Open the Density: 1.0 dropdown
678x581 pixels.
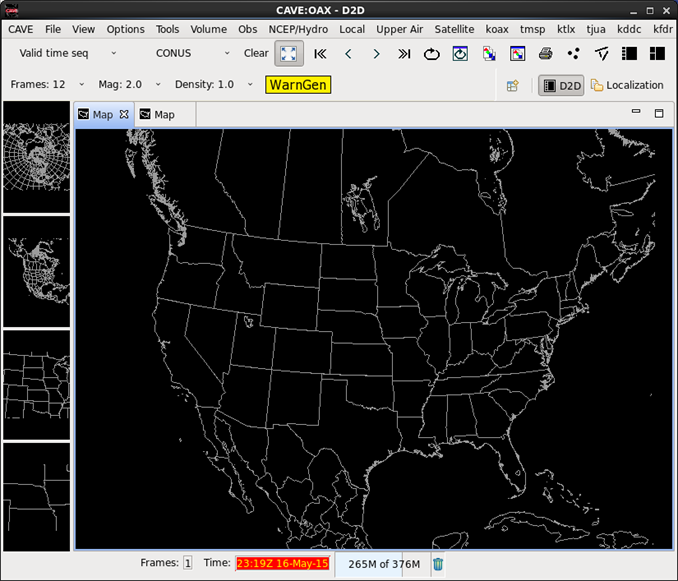(214, 84)
